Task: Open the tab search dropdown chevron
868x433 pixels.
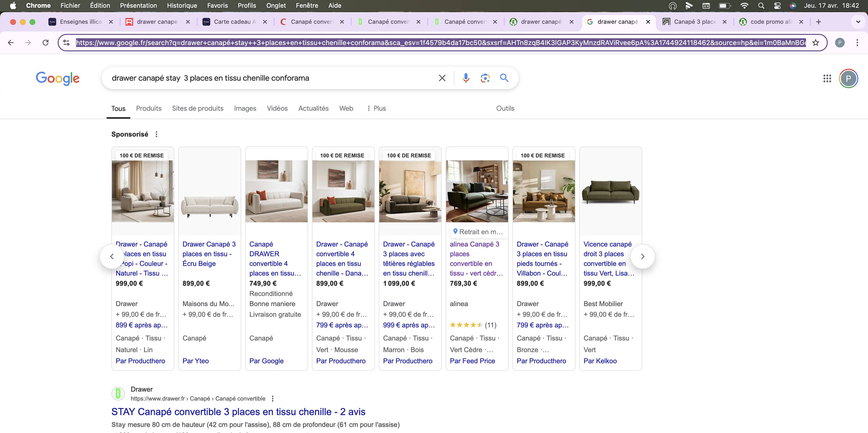Action: [858, 22]
